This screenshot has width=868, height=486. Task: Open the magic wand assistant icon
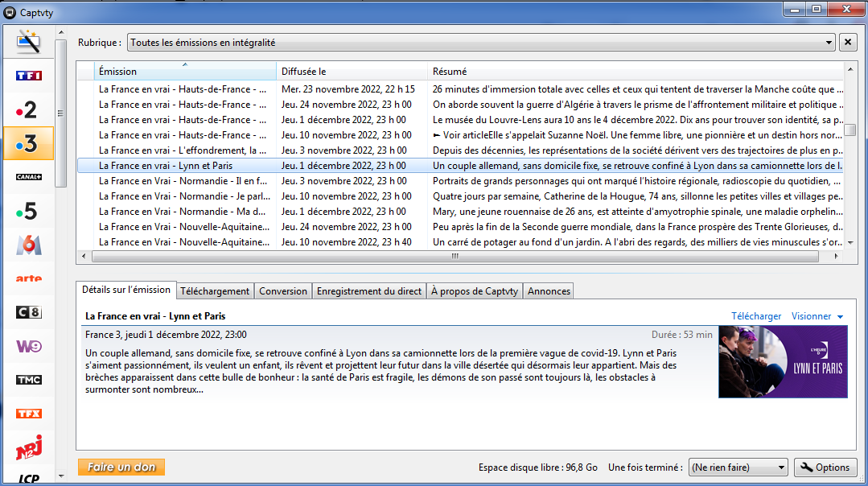28,42
